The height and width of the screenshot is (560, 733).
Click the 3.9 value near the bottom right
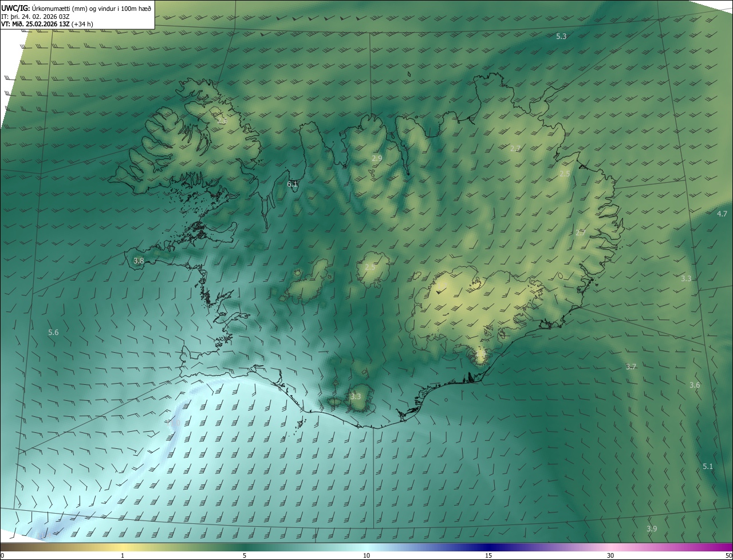pyautogui.click(x=652, y=529)
